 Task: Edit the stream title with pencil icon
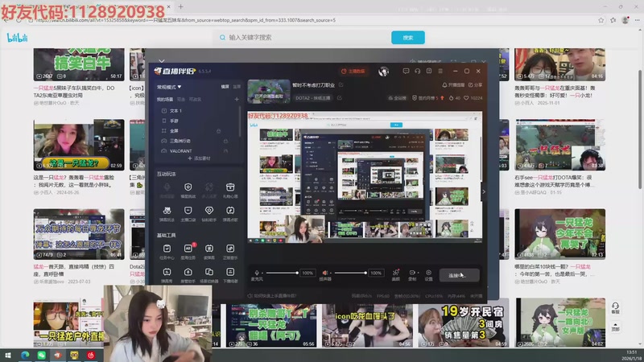click(341, 85)
